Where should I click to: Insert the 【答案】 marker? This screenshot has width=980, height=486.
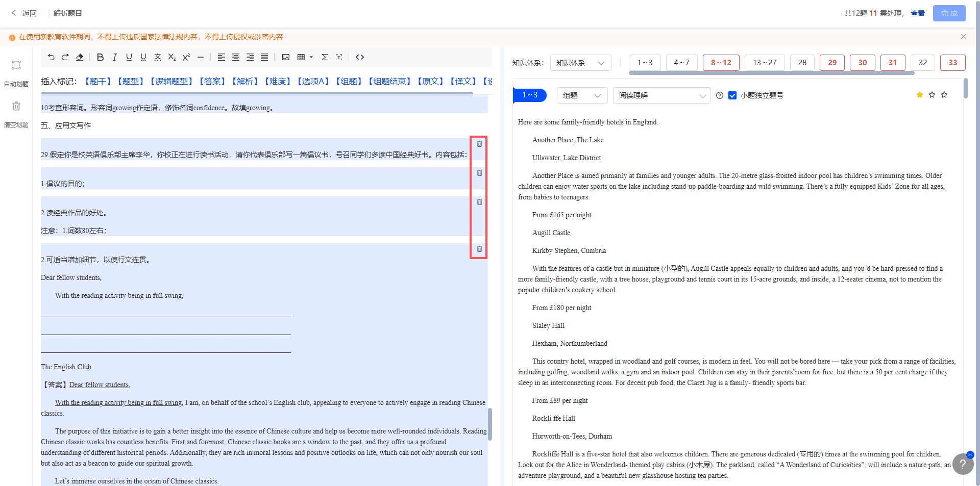tap(212, 82)
